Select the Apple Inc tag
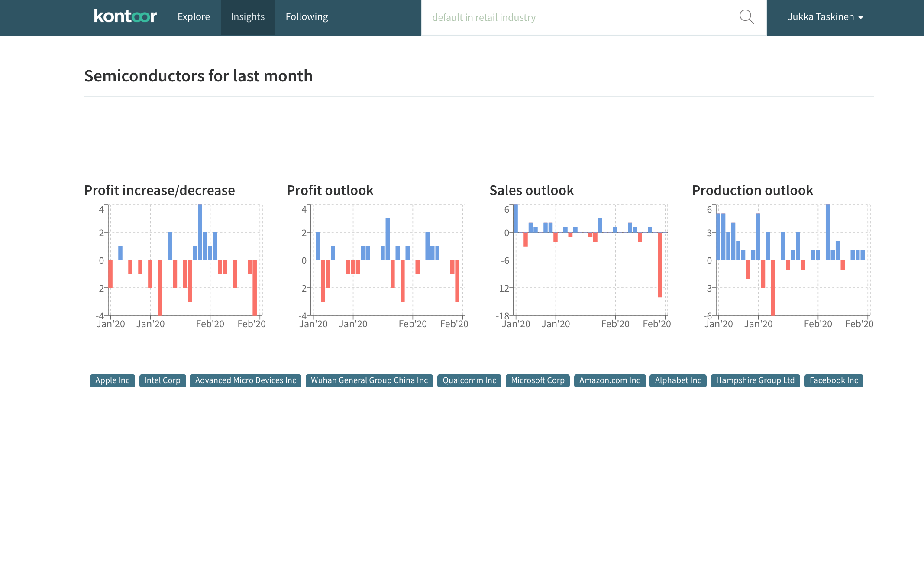924x572 pixels. (112, 380)
